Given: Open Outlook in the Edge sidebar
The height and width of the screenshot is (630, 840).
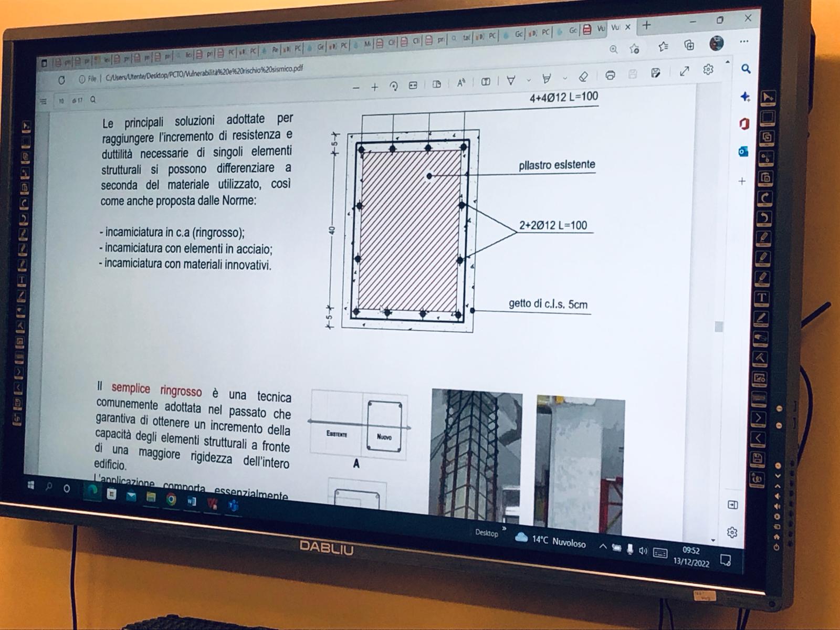Looking at the screenshot, I should 743,152.
